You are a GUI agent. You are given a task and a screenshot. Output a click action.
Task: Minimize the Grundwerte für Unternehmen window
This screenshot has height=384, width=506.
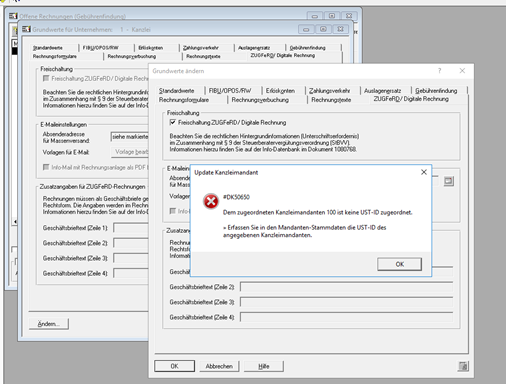(x=306, y=29)
